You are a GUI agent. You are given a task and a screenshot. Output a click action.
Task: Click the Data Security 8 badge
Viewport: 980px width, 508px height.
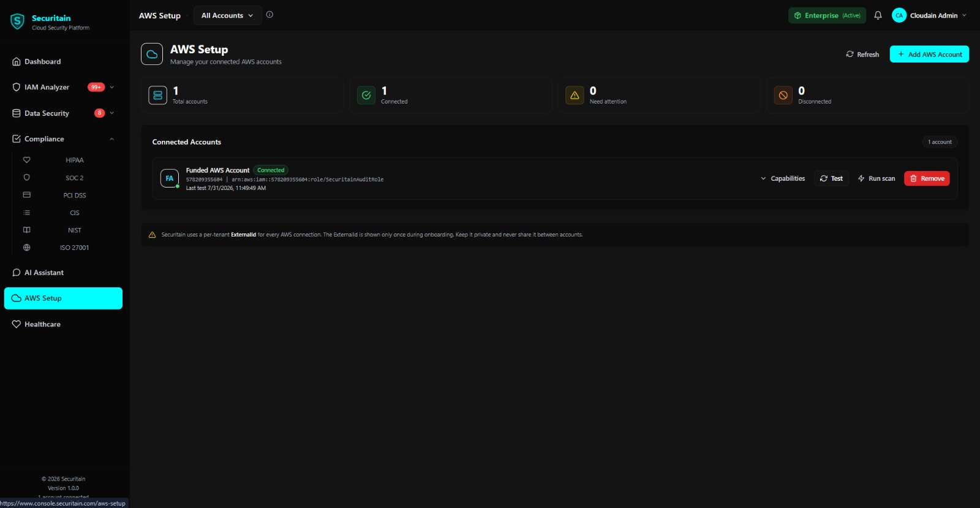[100, 113]
